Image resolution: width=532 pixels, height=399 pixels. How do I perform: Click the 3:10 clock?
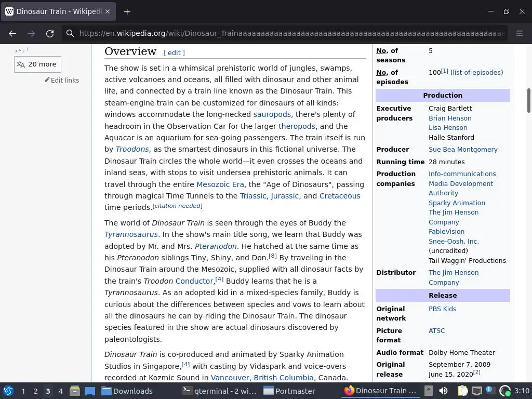coord(522,391)
